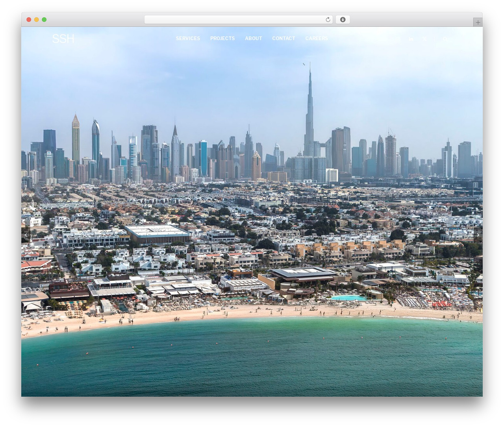The image size is (504, 427).
Task: Visit the Careers link
Action: click(317, 38)
